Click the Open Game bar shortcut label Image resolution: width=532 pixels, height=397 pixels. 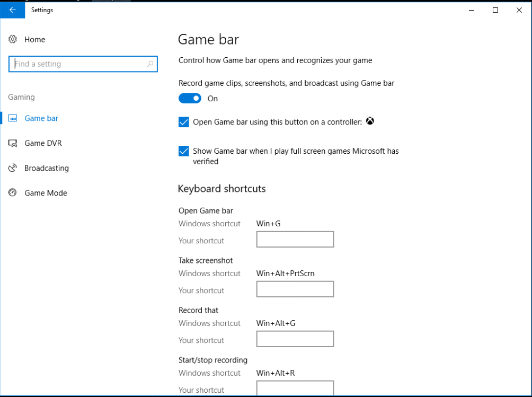tap(206, 211)
